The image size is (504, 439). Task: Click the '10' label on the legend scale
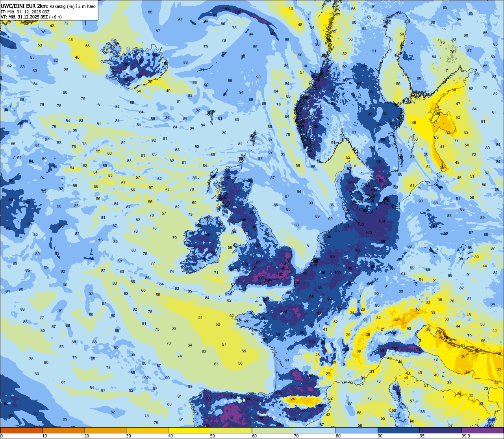pos(44,436)
